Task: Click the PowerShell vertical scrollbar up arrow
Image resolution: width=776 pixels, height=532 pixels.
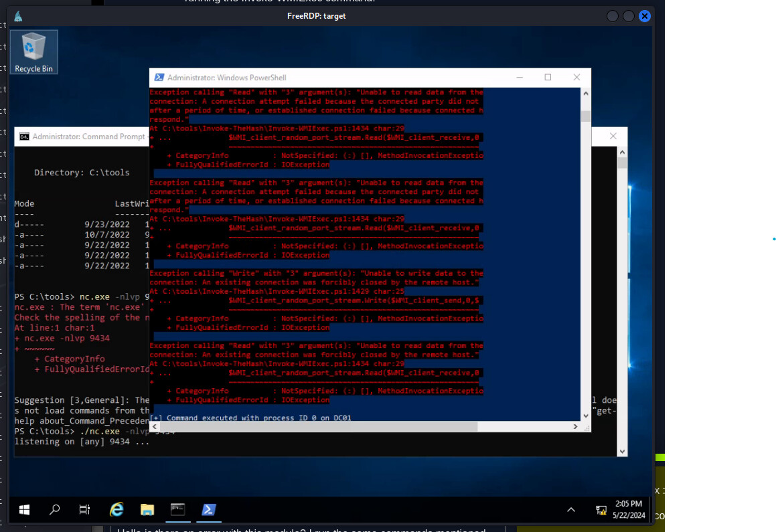Action: tap(585, 94)
